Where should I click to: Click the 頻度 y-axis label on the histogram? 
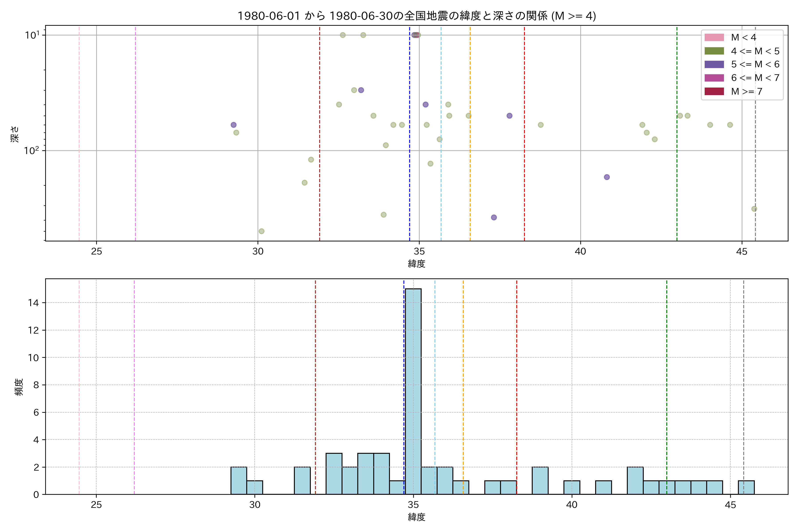coord(19,387)
